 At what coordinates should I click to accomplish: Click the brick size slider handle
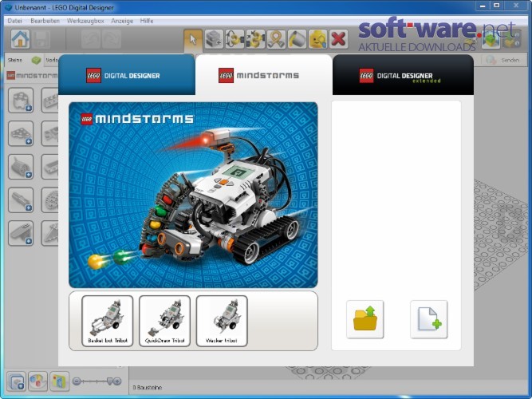point(109,381)
